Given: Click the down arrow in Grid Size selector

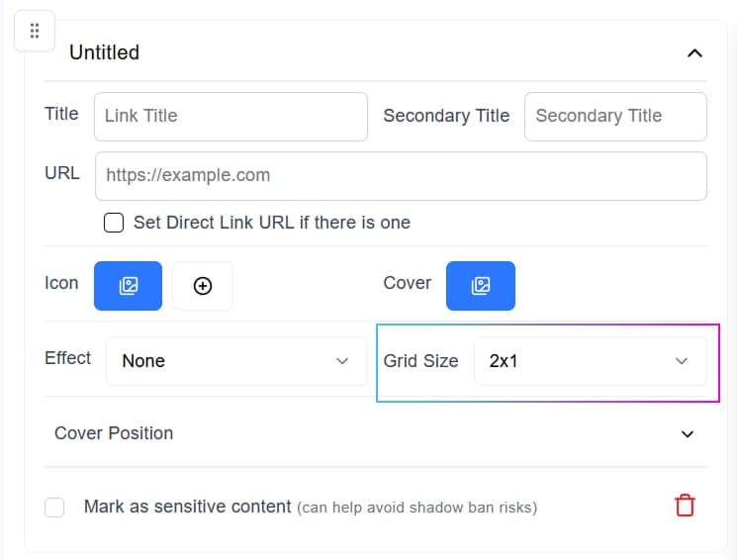Looking at the screenshot, I should point(681,361).
